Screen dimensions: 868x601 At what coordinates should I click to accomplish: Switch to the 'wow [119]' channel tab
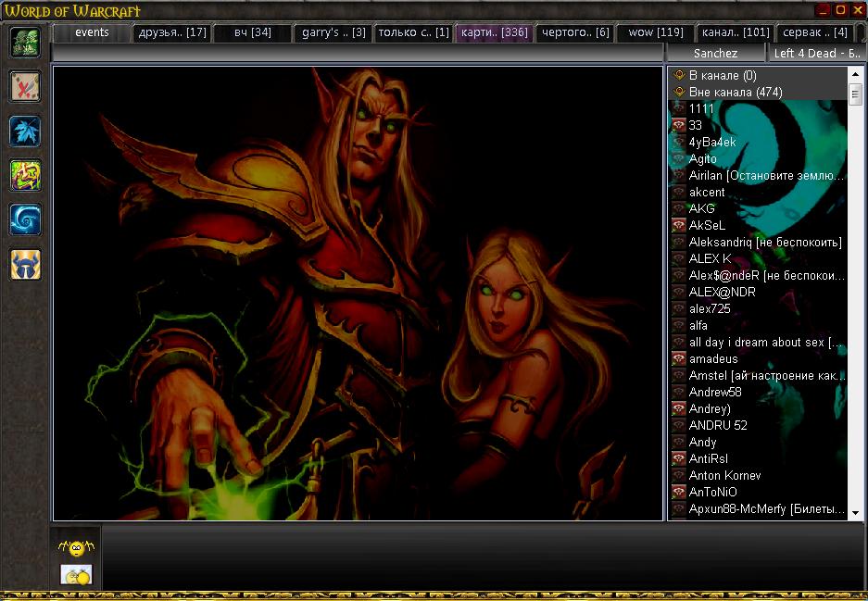coord(656,32)
